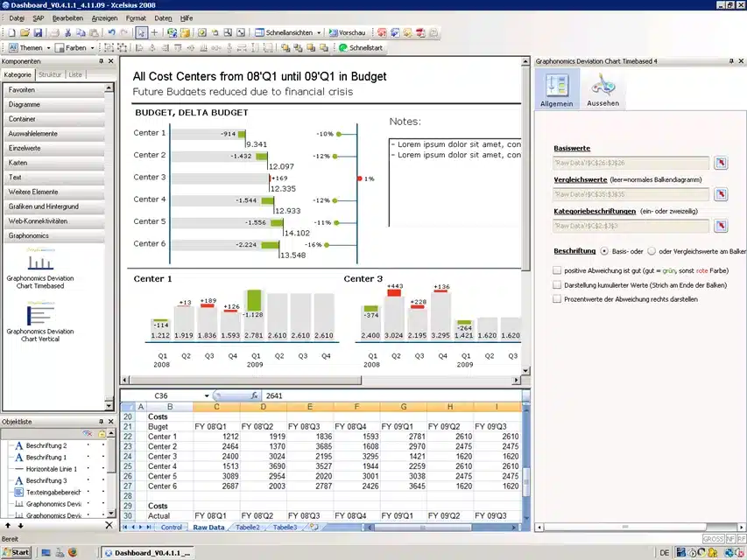Open the Themen dropdown arrow
The image size is (747, 560).
pos(48,48)
